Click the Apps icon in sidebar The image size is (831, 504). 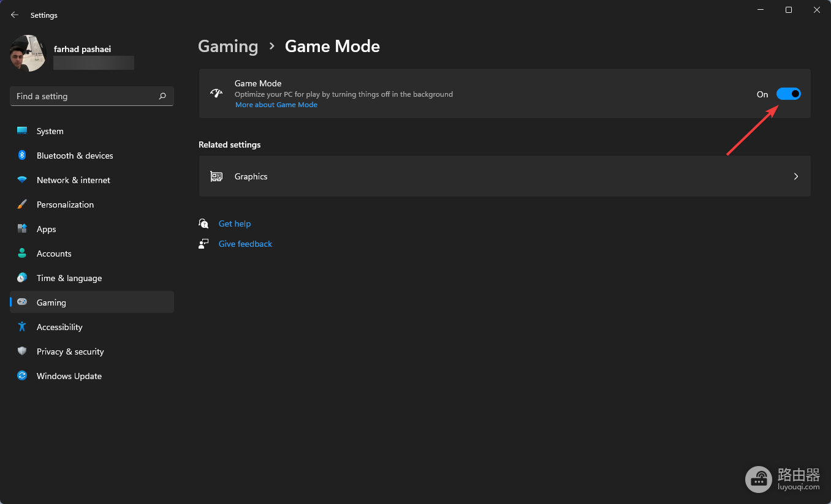[x=22, y=229]
